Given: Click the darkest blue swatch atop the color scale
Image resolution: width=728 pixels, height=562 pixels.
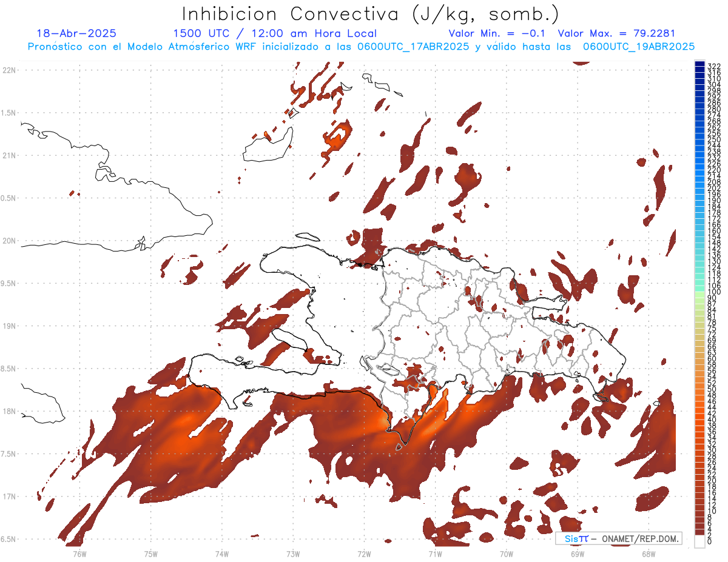Looking at the screenshot, I should click(x=700, y=64).
